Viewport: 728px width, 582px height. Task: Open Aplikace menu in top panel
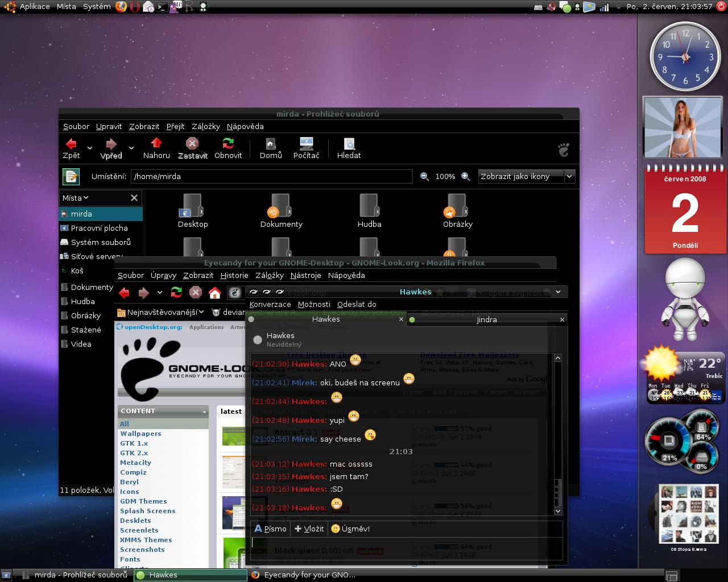(x=35, y=7)
